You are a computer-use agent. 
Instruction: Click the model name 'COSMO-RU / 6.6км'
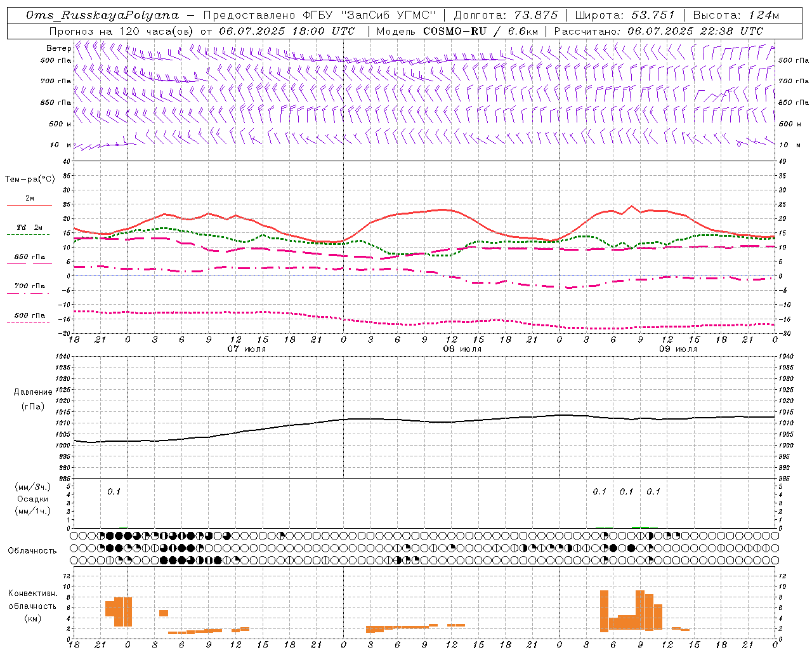pos(481,31)
